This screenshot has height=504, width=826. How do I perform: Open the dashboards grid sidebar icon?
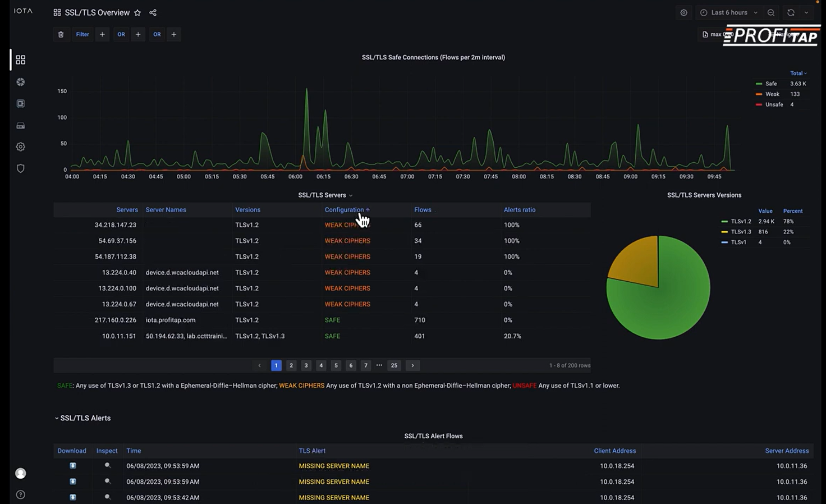point(21,59)
